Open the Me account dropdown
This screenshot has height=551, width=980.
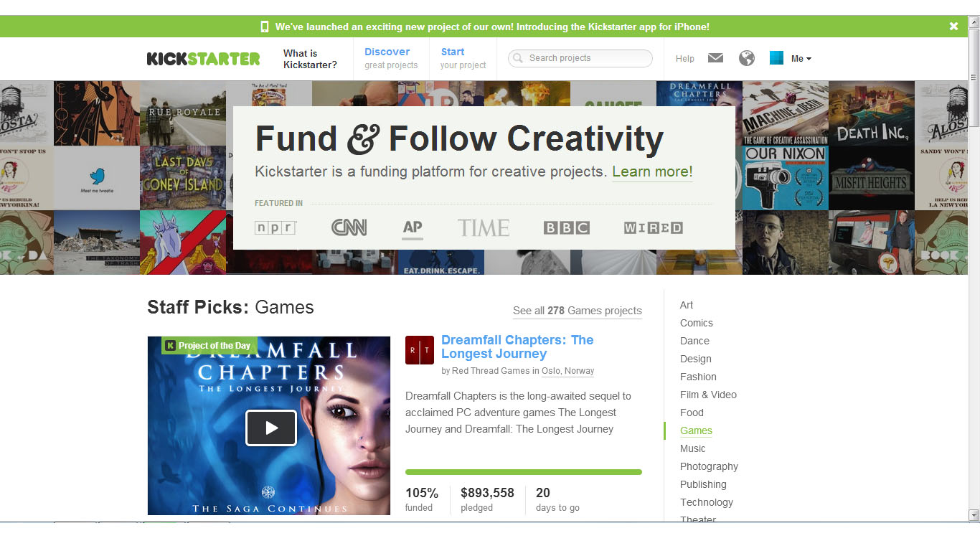(x=801, y=59)
